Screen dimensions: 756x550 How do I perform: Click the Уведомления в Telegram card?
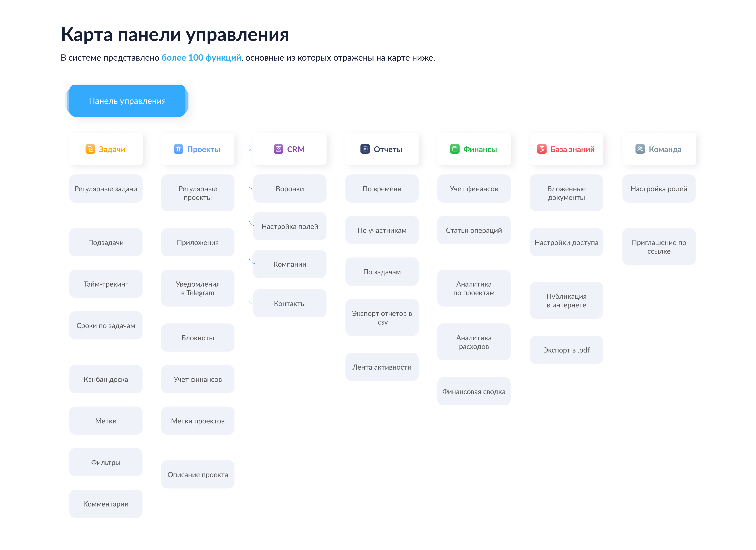[x=197, y=288]
